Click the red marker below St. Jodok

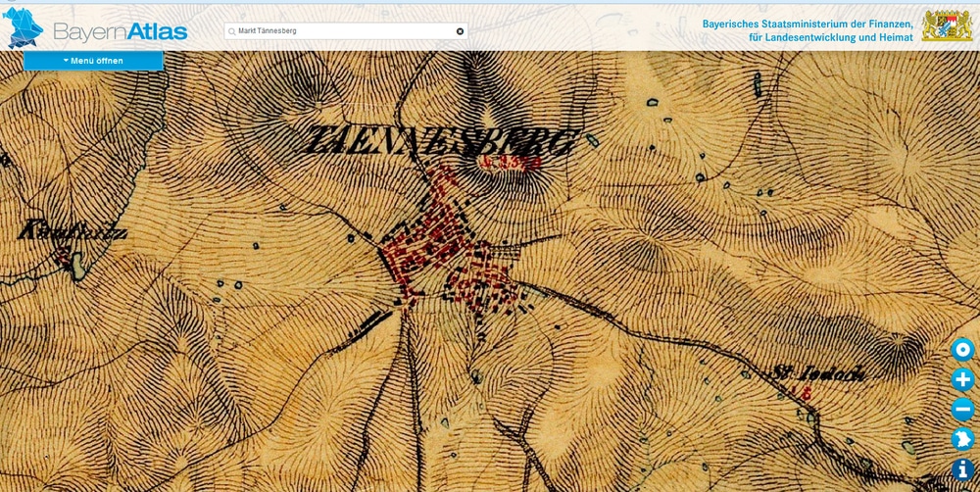pyautogui.click(x=804, y=393)
